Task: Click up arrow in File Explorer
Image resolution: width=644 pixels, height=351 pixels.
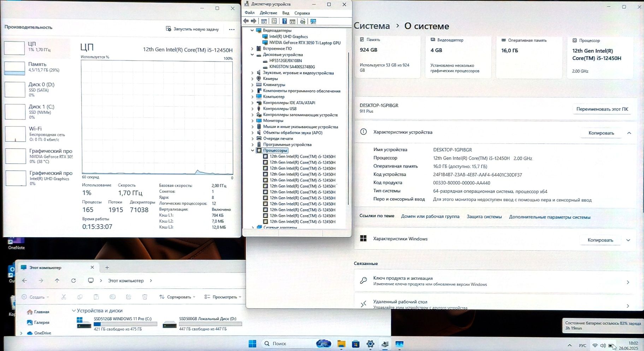Action: [x=57, y=280]
